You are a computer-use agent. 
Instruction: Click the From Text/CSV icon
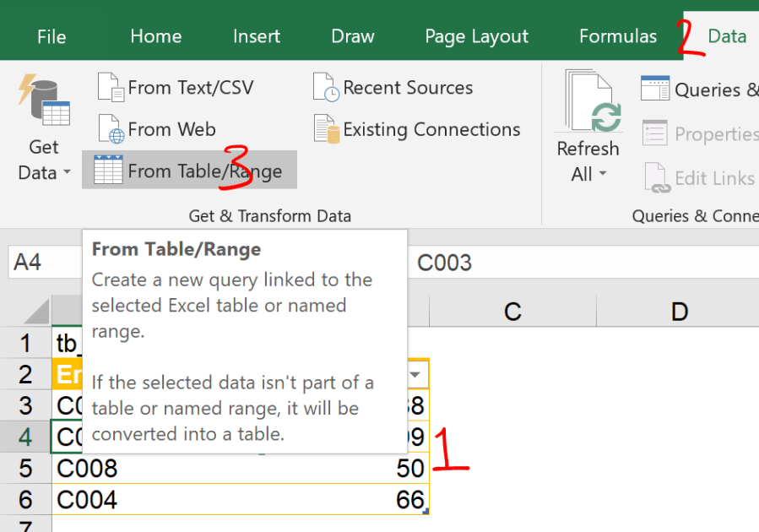click(111, 87)
